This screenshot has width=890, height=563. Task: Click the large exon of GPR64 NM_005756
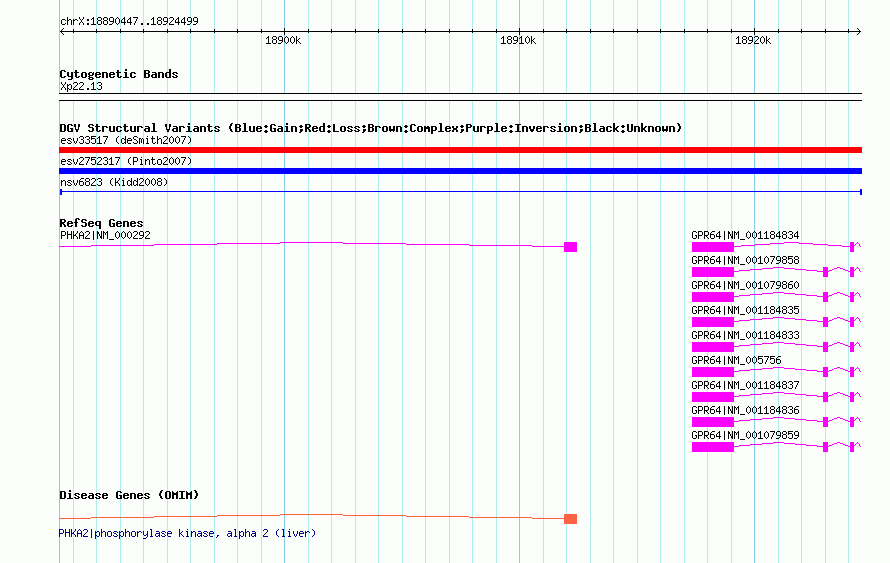coord(713,372)
